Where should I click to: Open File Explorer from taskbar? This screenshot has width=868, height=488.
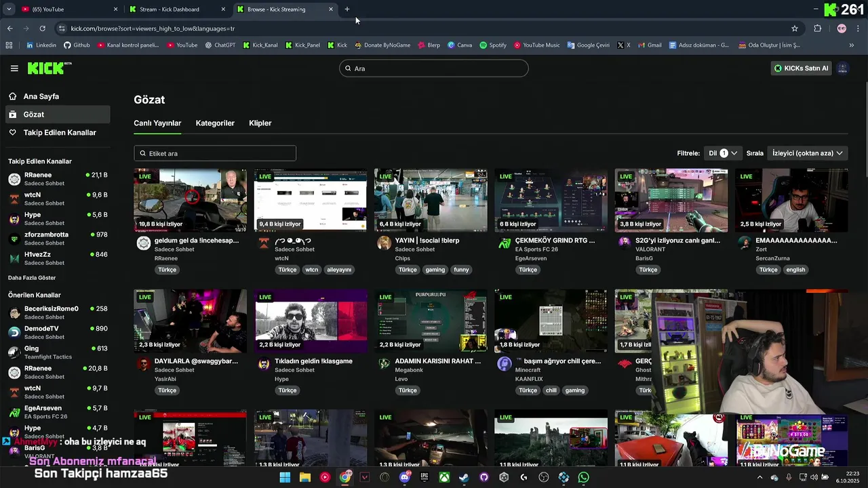305,477
